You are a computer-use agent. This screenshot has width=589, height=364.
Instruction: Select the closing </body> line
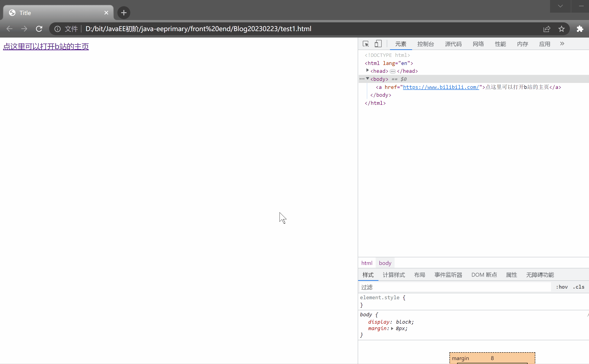(381, 95)
